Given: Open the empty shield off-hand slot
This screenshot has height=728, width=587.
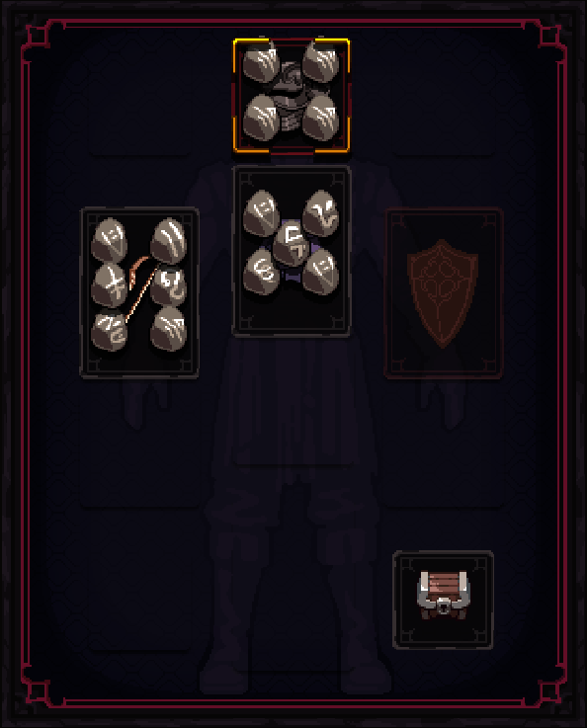Looking at the screenshot, I should pos(444,293).
